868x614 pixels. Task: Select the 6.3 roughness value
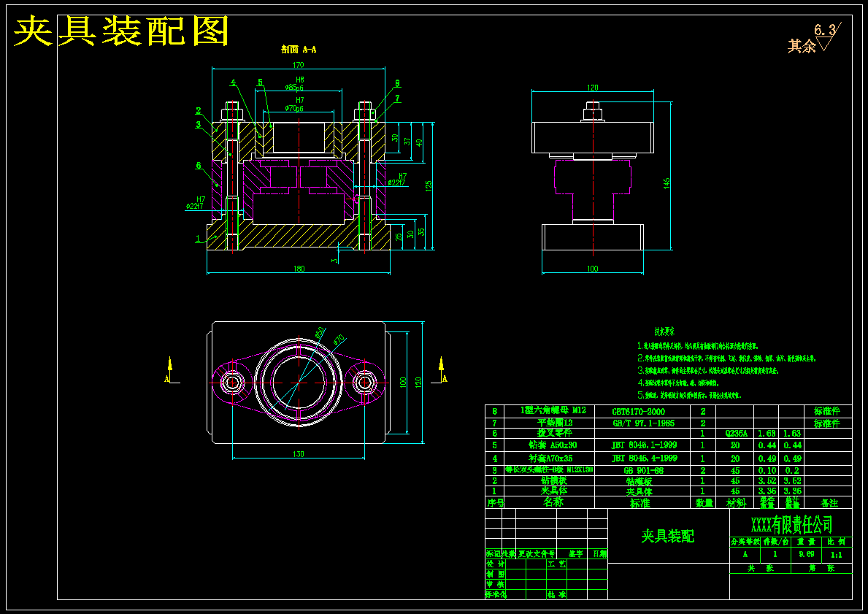[825, 29]
